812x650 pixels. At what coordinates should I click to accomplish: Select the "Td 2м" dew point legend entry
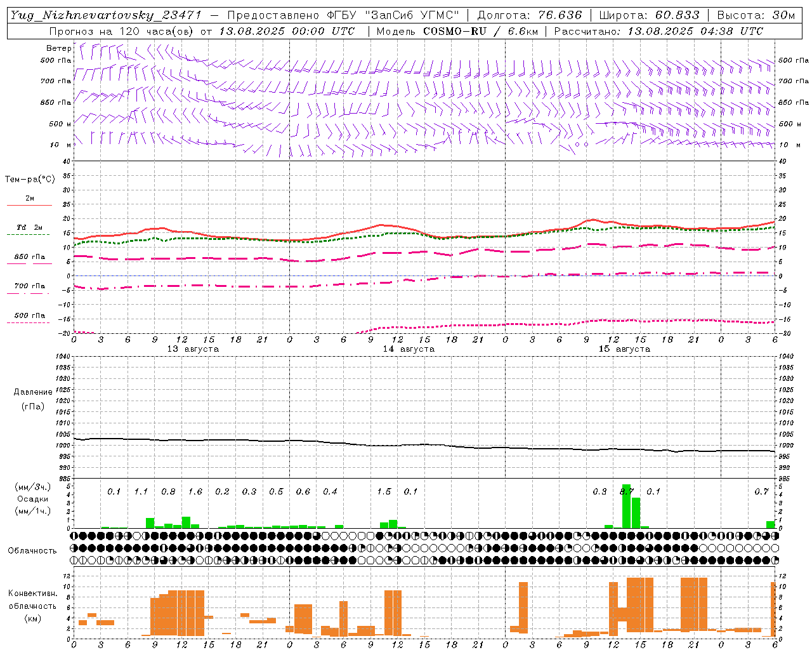(29, 227)
